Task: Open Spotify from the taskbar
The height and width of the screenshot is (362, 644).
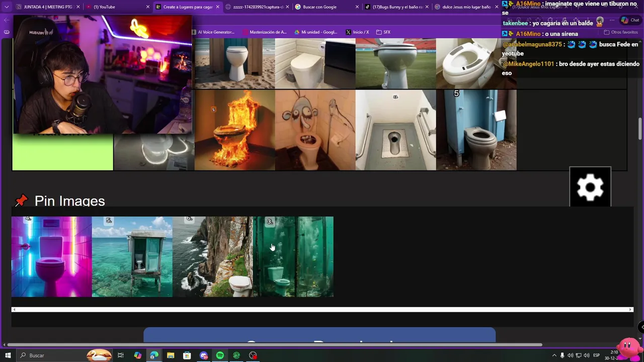Action: click(x=220, y=355)
